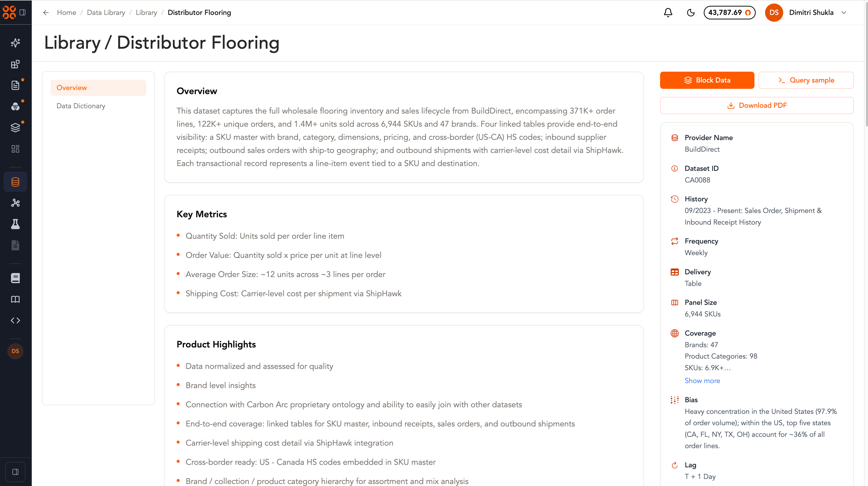This screenshot has width=868, height=486.
Task: Open the credits balance 43,787.69 pill
Action: click(x=729, y=12)
